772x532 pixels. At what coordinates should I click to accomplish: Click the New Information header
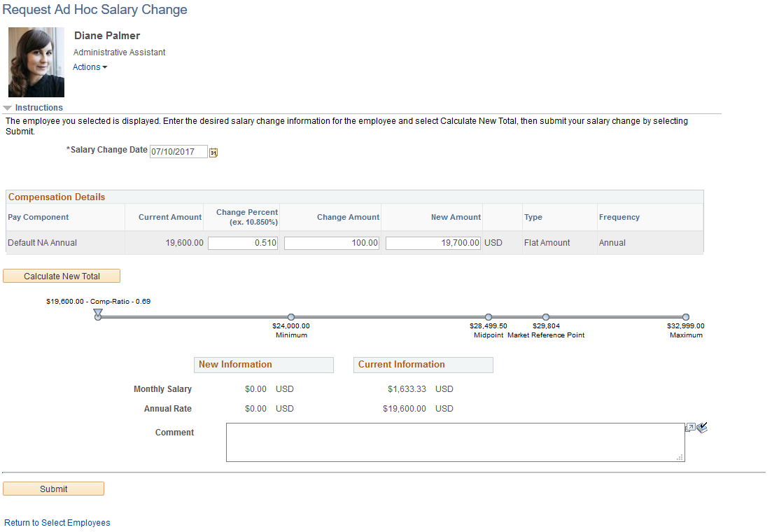263,365
